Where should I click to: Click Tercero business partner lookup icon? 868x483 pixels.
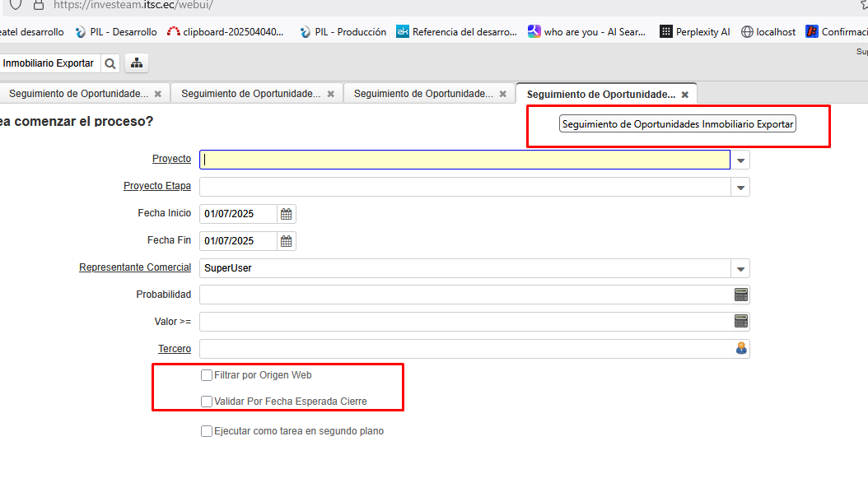pos(740,348)
